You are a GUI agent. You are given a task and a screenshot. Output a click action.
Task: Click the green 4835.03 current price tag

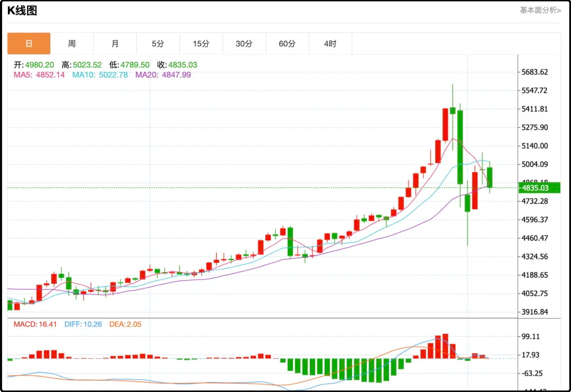[539, 188]
